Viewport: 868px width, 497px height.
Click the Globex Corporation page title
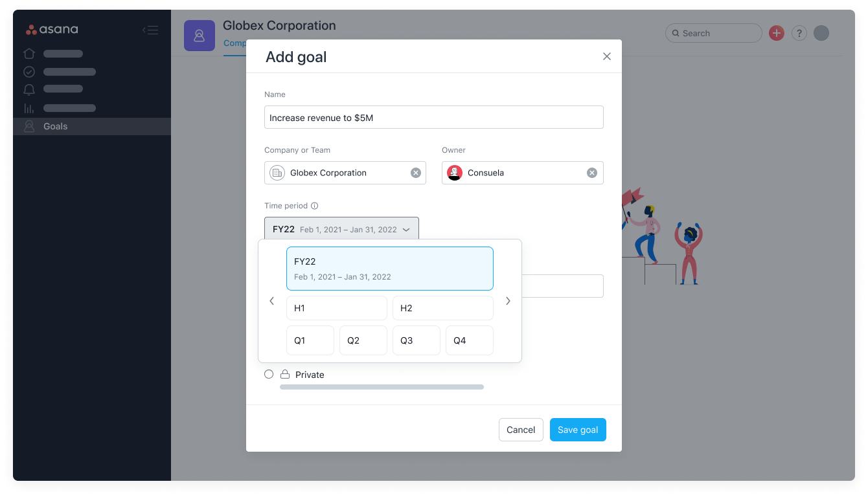[279, 26]
